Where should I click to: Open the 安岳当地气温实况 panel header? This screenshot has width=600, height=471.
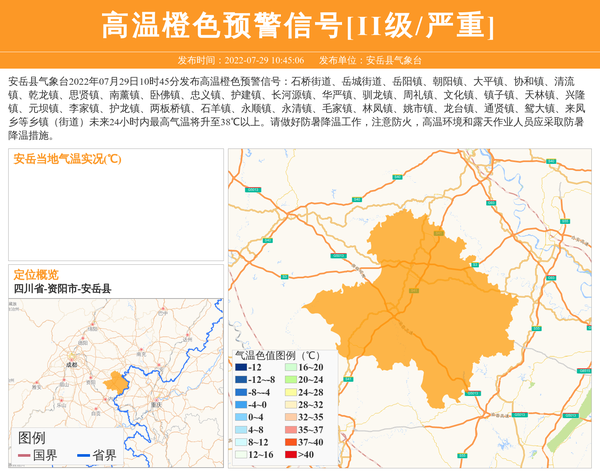[67, 159]
